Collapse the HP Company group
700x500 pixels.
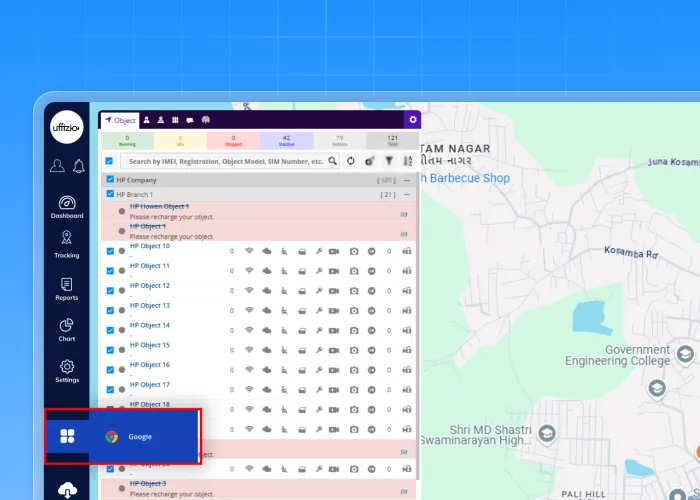[407, 180]
